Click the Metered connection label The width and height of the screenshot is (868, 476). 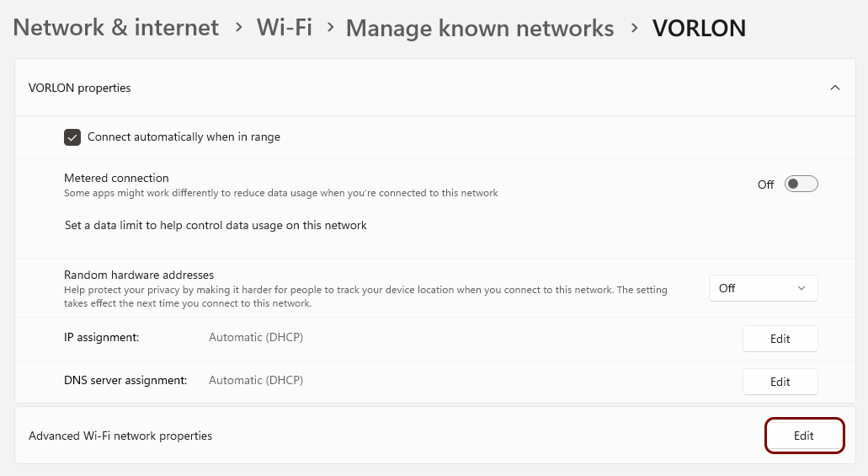click(116, 178)
